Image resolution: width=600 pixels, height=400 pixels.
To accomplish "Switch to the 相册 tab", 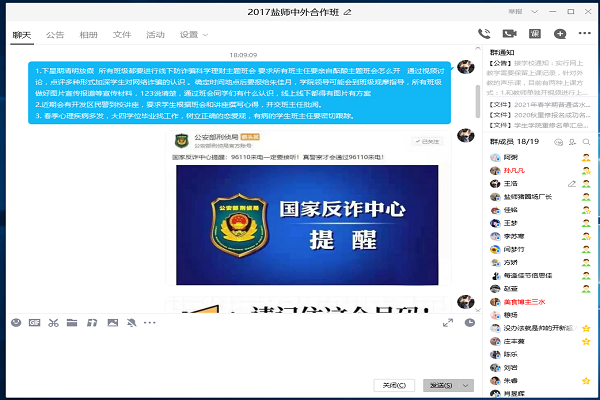I will pyautogui.click(x=88, y=34).
